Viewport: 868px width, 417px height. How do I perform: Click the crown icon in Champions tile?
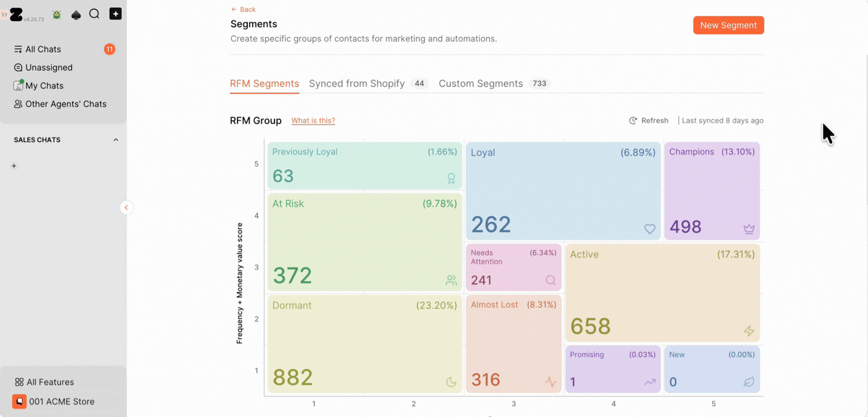749,228
